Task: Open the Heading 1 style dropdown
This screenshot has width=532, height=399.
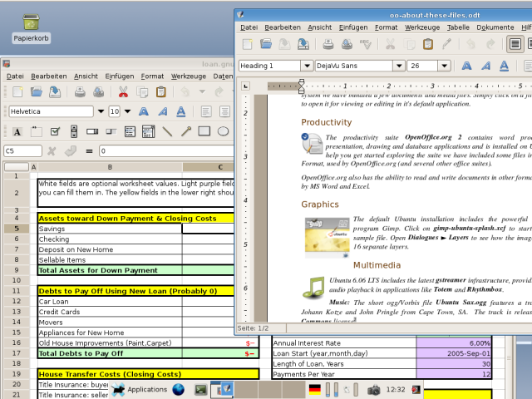Action: [x=307, y=66]
